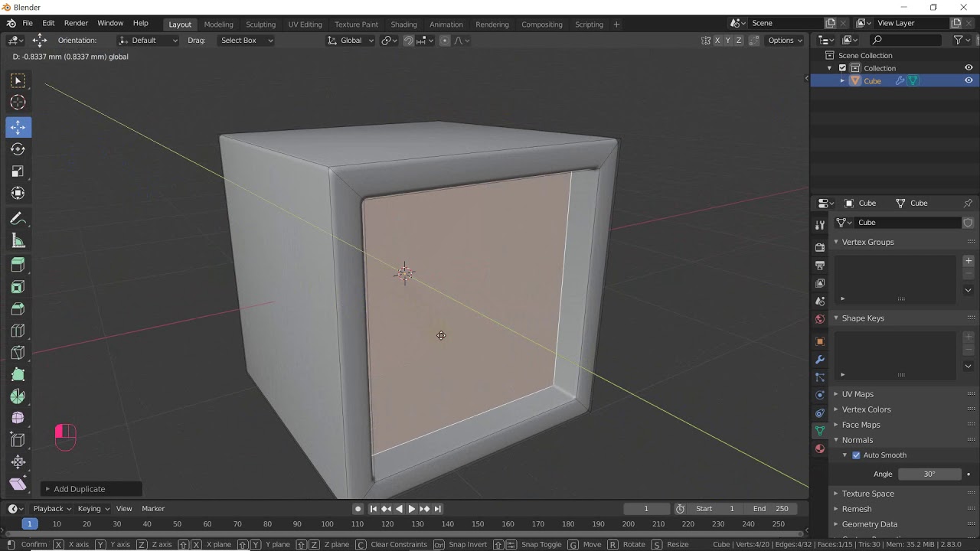Open the Global transform orientation dropdown
The height and width of the screenshot is (551, 980).
click(351, 41)
